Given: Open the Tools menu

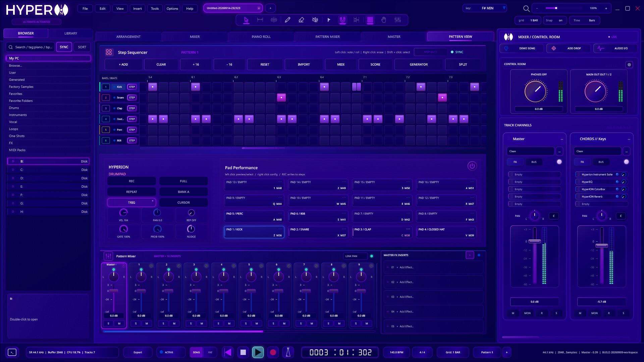Looking at the screenshot, I should click(x=155, y=8).
